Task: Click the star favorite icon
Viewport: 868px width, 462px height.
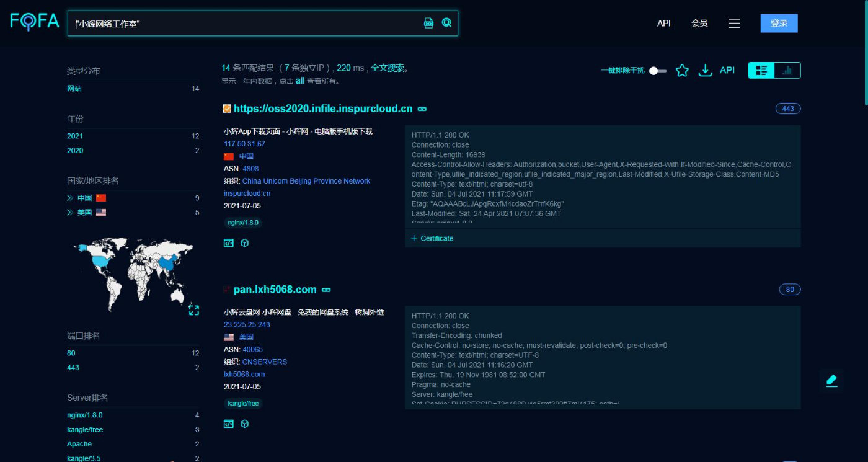Action: (682, 71)
